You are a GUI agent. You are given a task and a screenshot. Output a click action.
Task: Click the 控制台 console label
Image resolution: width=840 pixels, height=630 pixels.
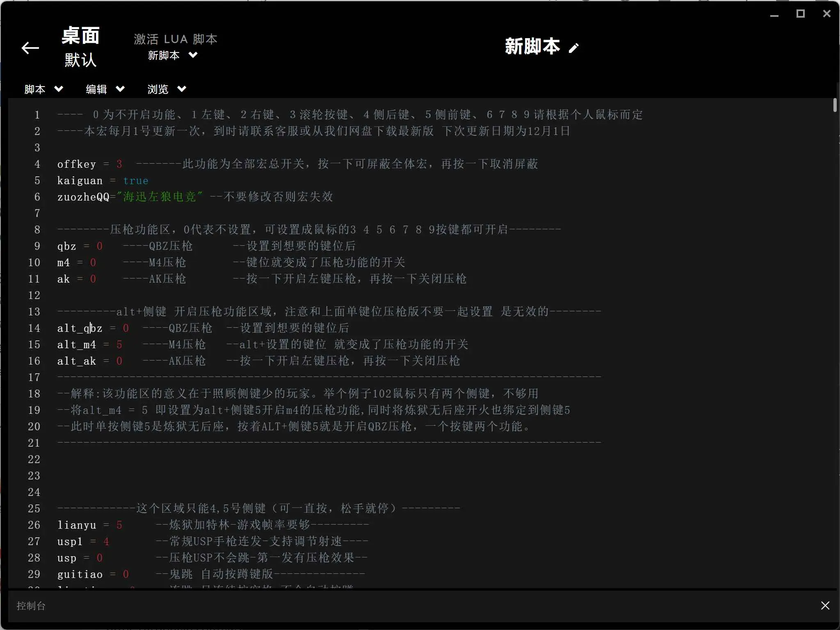[x=31, y=606]
